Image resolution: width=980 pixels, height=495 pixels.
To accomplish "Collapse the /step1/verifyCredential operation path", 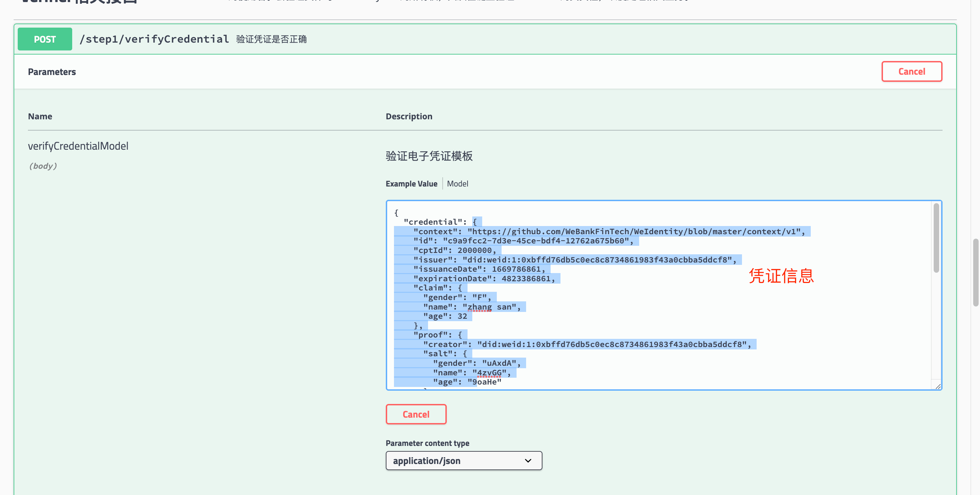I will coord(154,39).
